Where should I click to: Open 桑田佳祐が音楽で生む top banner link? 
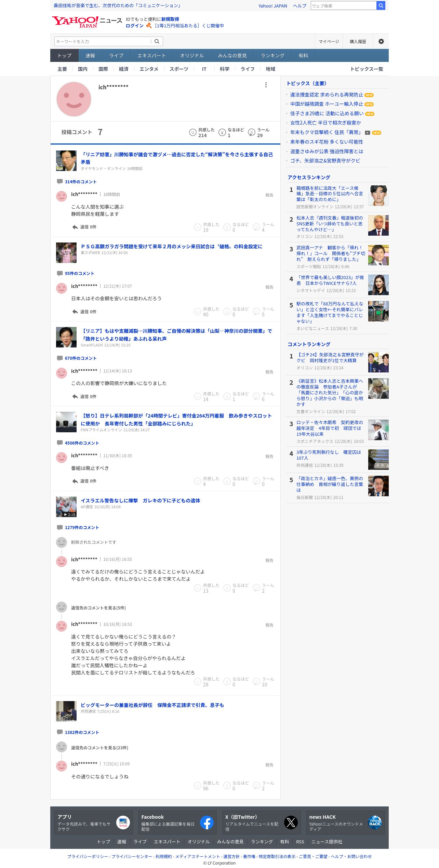pos(117,5)
